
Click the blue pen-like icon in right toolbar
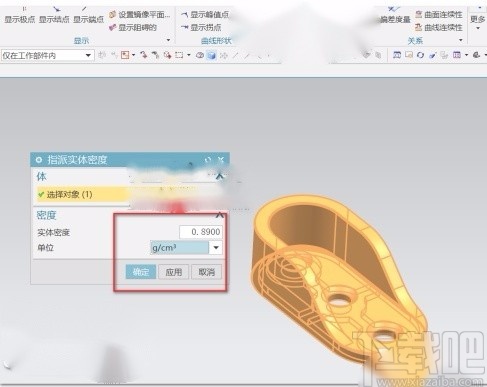(x=433, y=55)
